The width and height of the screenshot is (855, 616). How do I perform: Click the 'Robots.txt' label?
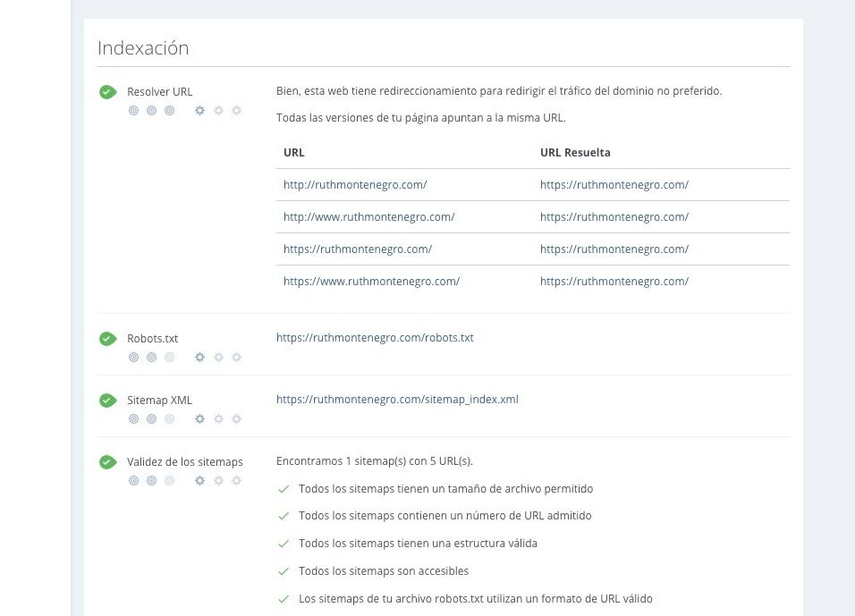pos(153,339)
